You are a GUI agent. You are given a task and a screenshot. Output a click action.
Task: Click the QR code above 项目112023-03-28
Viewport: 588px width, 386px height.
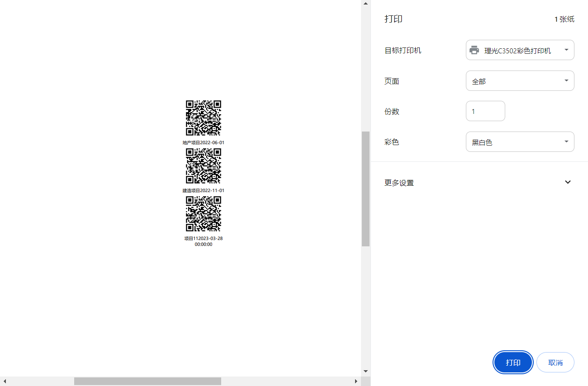pyautogui.click(x=204, y=214)
